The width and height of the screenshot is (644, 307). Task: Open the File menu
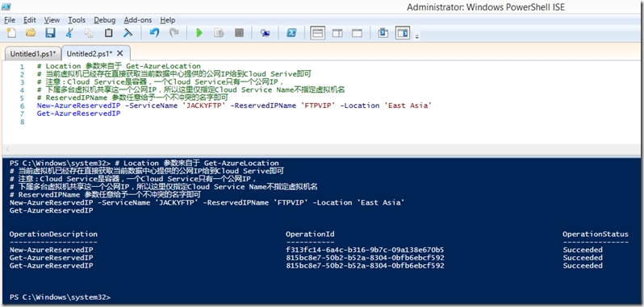pyautogui.click(x=10, y=19)
